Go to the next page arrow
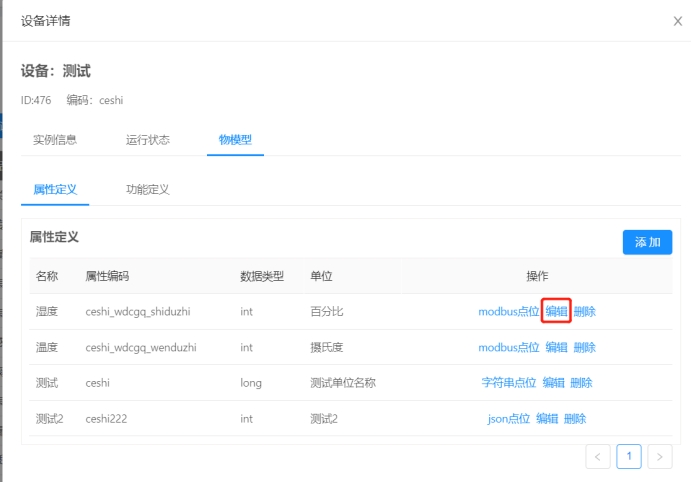This screenshot has width=692, height=483. tap(660, 457)
